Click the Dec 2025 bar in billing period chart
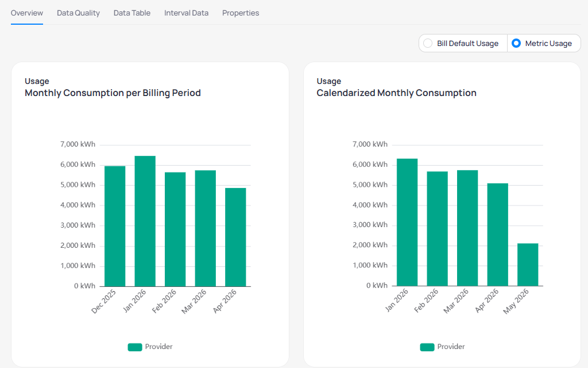Image resolution: width=588 pixels, height=368 pixels. [x=115, y=226]
